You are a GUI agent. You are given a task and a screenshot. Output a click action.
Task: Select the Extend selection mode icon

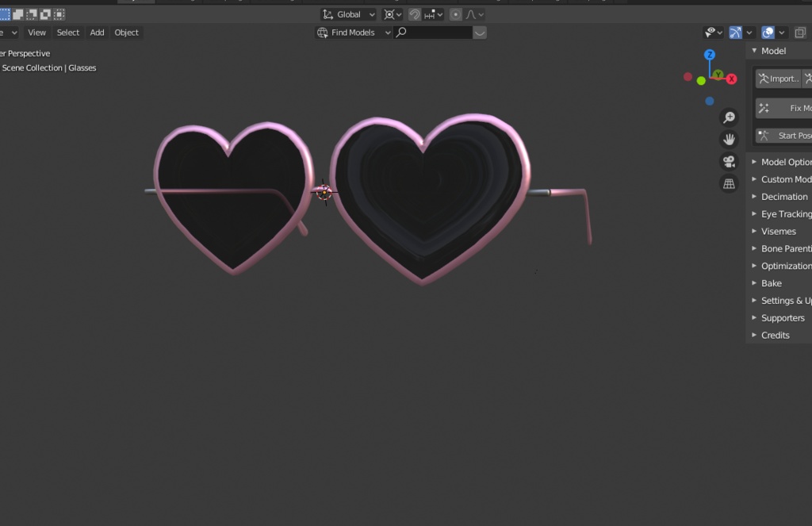click(x=18, y=13)
